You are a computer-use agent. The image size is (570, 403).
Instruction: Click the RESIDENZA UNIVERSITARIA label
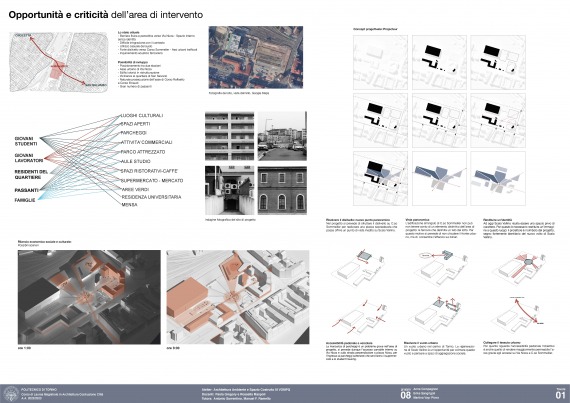[x=151, y=197]
